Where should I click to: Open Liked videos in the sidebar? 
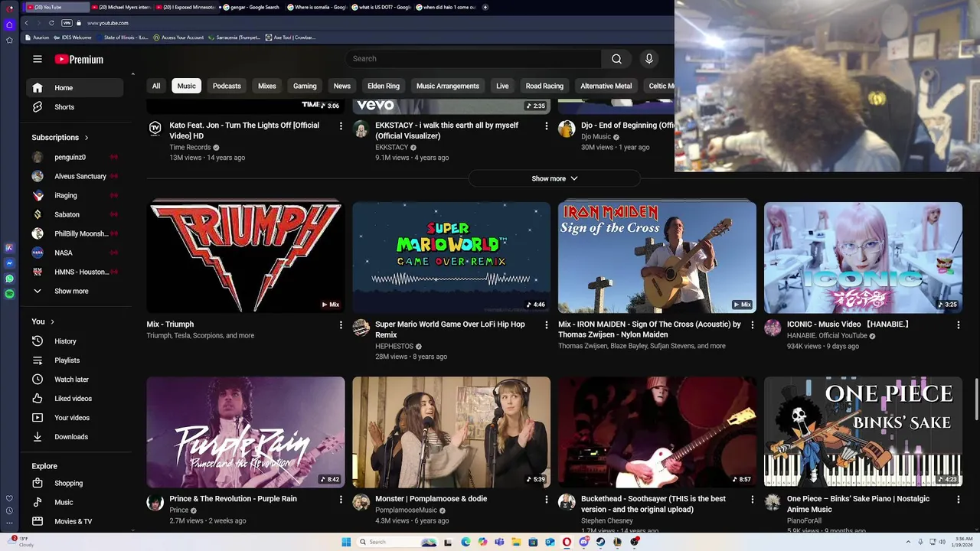click(75, 399)
